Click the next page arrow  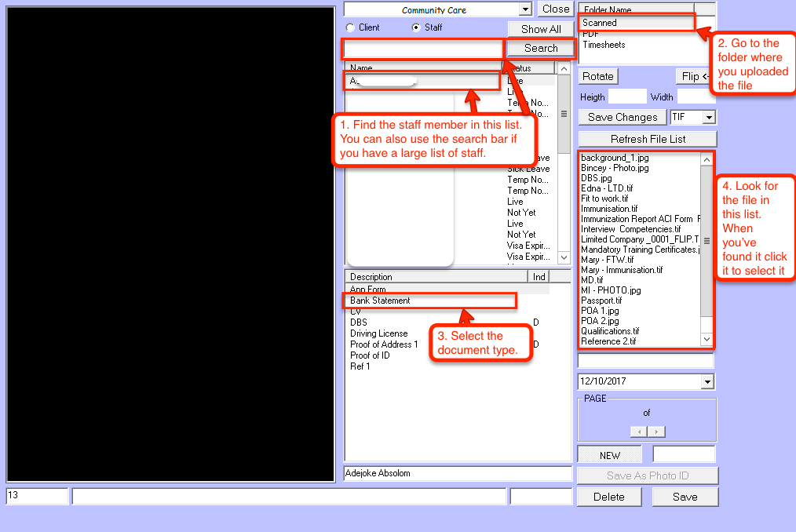(x=656, y=432)
